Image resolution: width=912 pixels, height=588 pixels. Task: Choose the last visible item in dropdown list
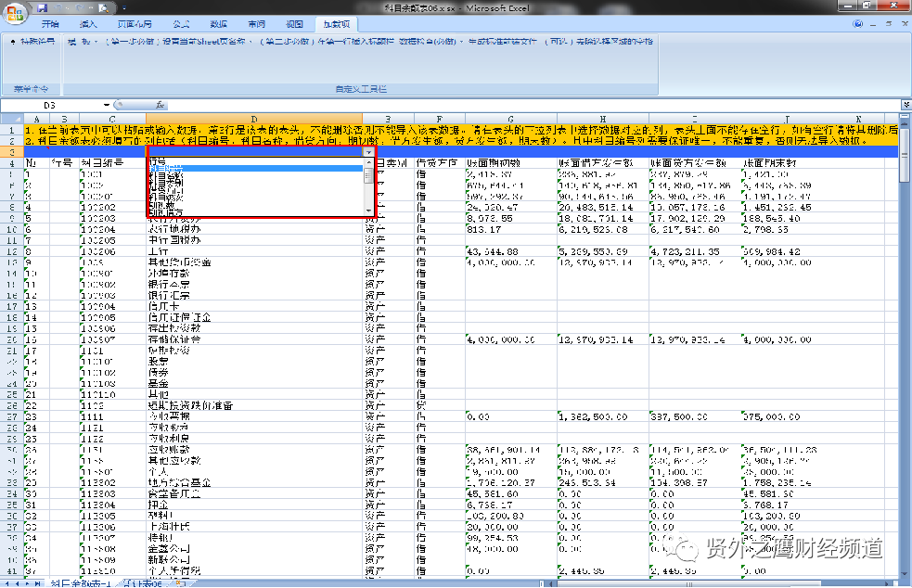click(x=255, y=212)
